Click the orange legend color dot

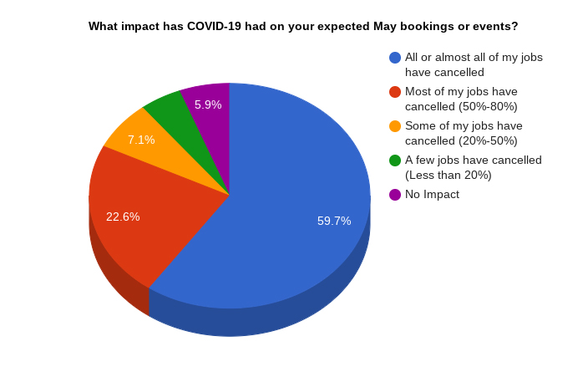click(x=395, y=126)
